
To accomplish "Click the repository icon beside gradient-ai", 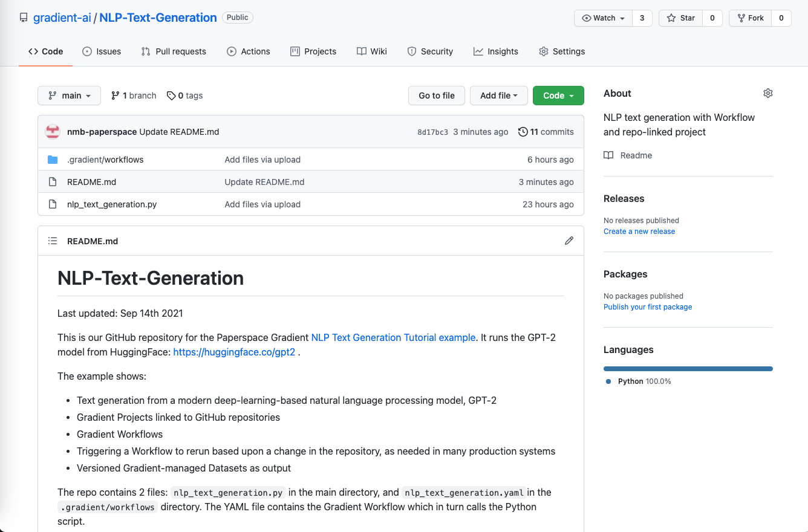I will click(24, 18).
